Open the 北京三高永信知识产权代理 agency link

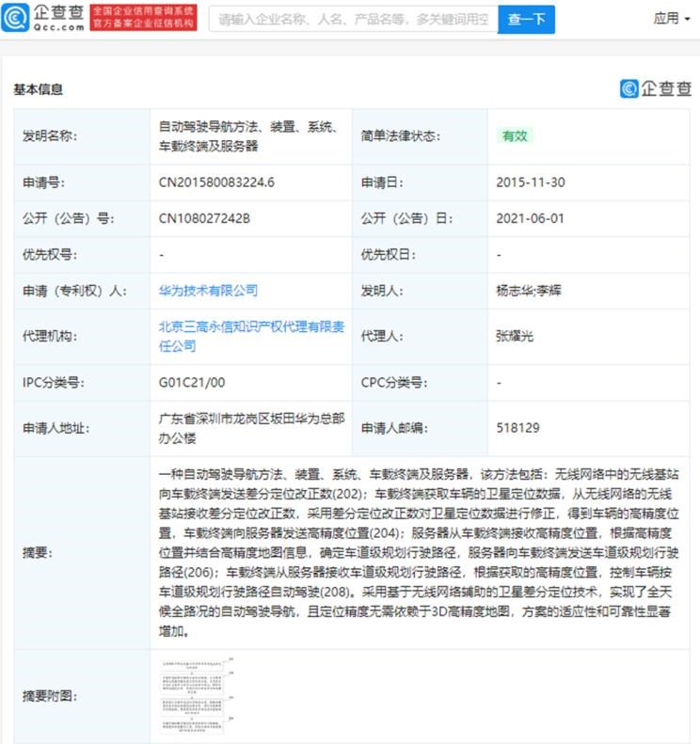(251, 336)
